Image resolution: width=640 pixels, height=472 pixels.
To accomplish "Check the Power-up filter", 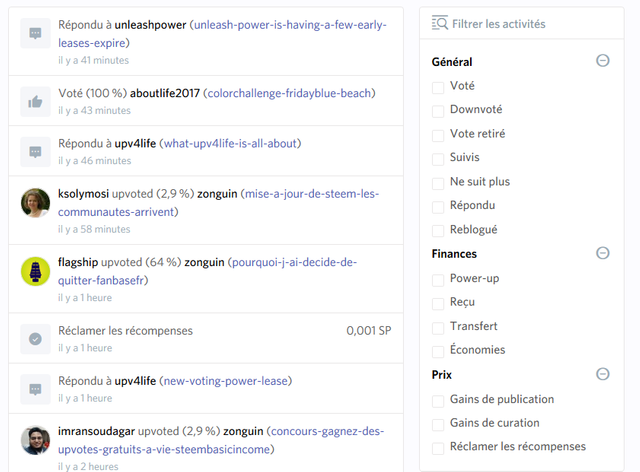I will 438,281.
